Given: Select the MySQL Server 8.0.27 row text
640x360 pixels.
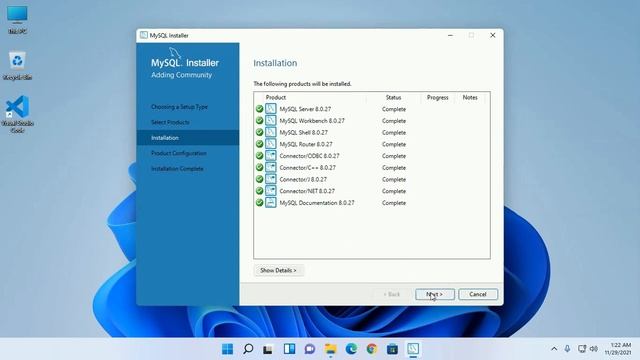Looking at the screenshot, I should pyautogui.click(x=305, y=109).
